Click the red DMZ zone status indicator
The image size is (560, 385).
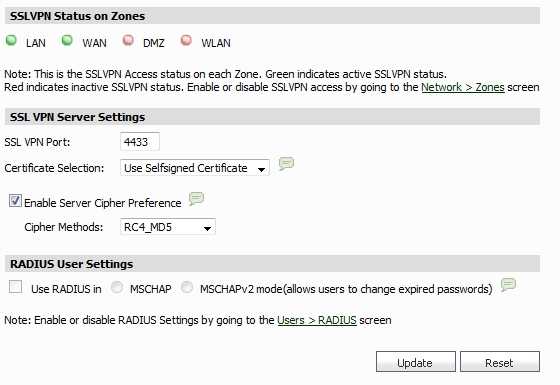tap(128, 40)
